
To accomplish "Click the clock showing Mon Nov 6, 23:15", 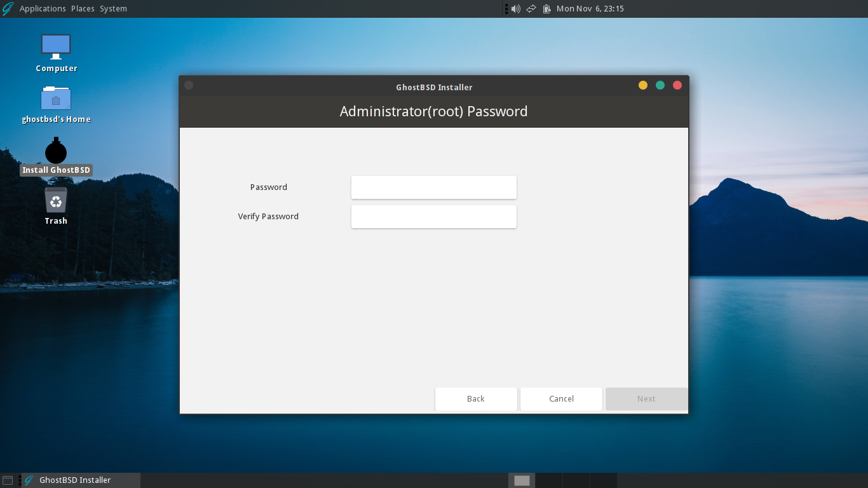I will [x=590, y=9].
